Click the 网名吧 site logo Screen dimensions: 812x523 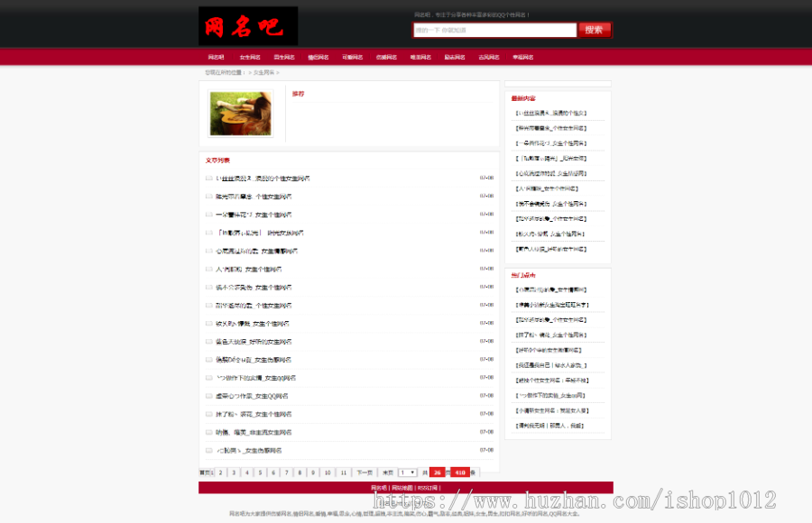(248, 26)
